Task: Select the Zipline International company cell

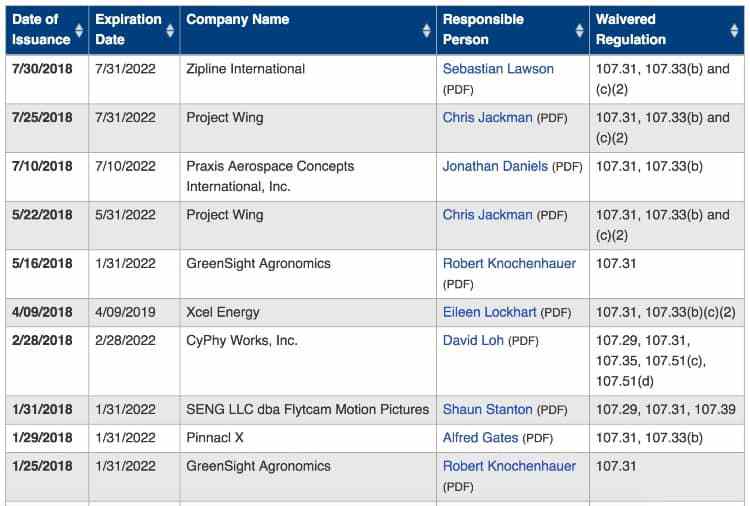Action: click(x=246, y=69)
